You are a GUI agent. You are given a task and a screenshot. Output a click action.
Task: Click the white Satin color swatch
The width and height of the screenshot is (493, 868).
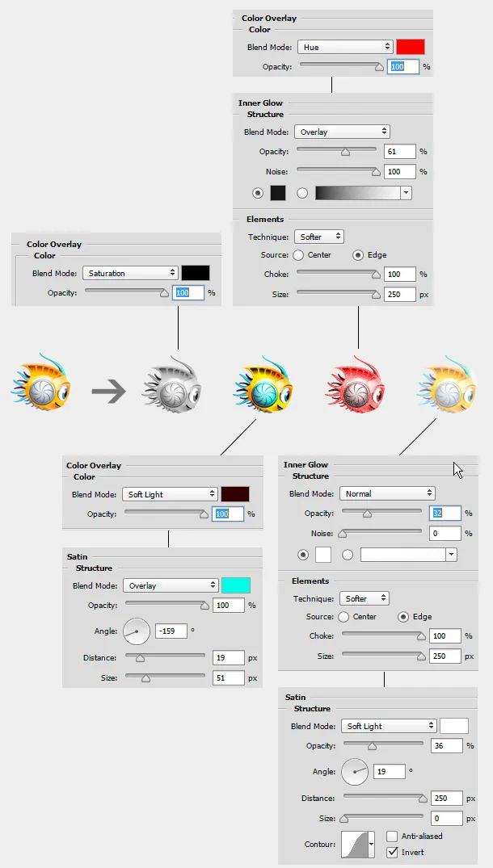point(454,726)
